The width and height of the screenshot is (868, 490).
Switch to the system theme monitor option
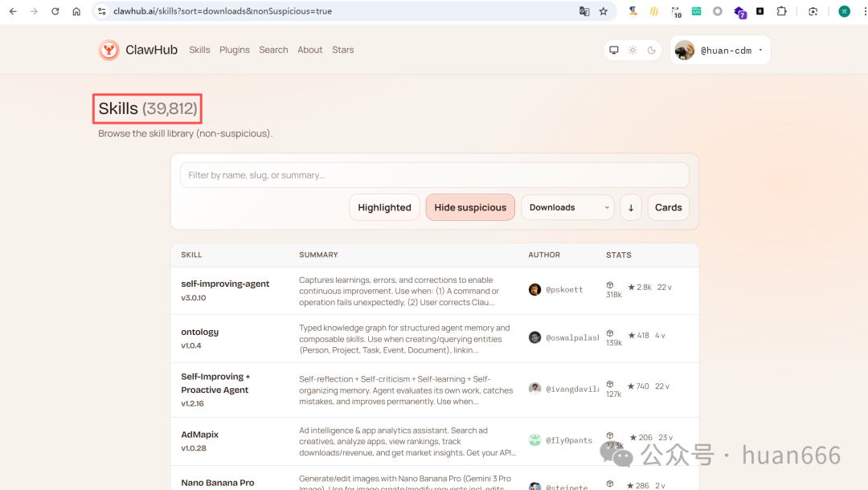pyautogui.click(x=614, y=50)
